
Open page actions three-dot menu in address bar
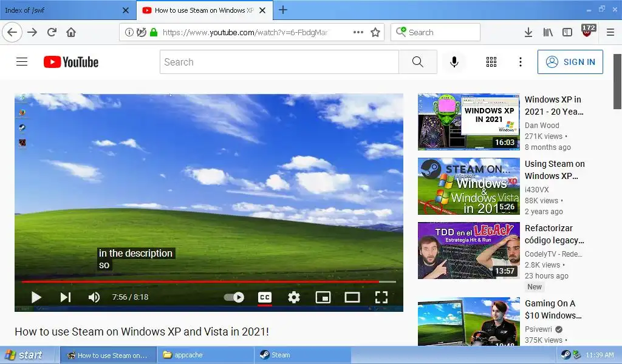(x=358, y=32)
